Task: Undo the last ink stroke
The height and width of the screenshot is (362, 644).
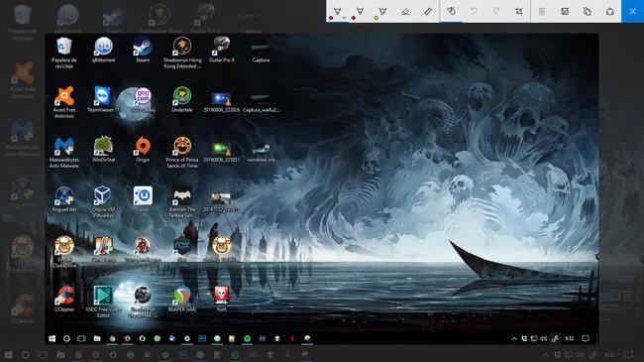Action: coord(474,11)
